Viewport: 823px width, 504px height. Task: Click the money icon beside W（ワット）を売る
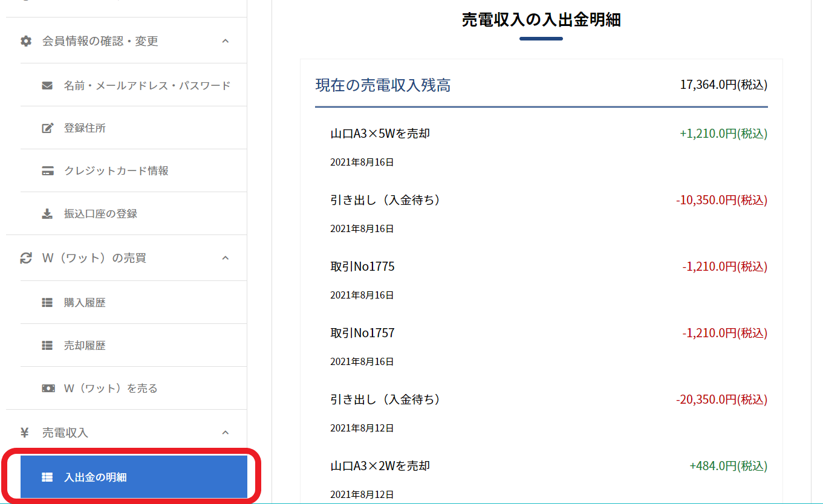pyautogui.click(x=48, y=388)
